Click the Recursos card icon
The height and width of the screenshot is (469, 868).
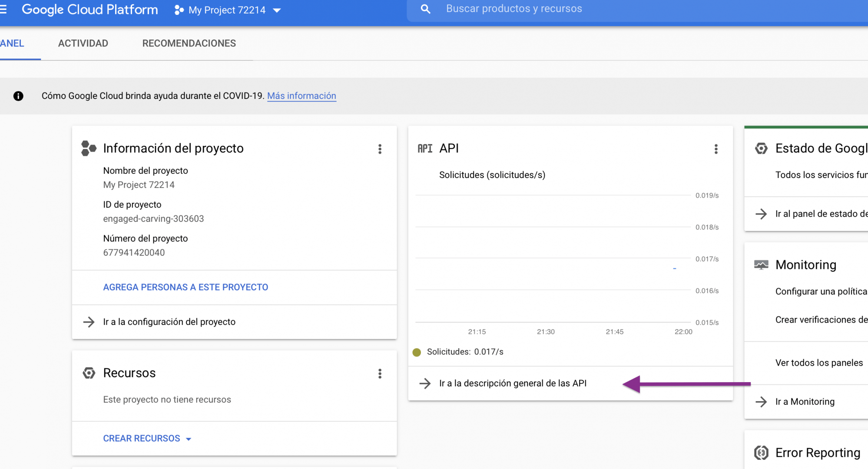click(89, 373)
